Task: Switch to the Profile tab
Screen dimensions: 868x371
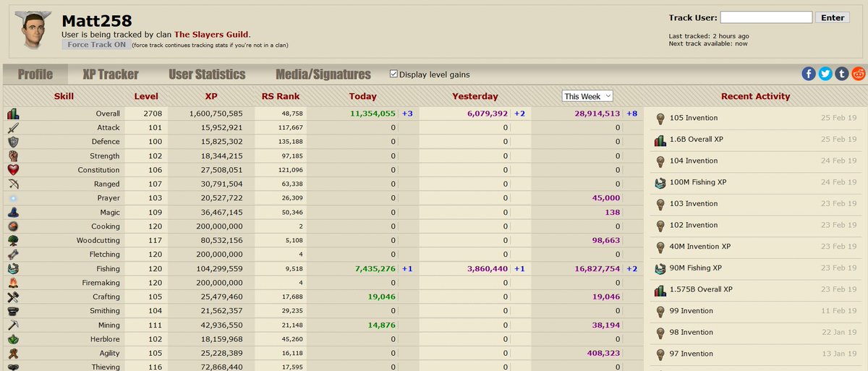Action: coord(35,74)
